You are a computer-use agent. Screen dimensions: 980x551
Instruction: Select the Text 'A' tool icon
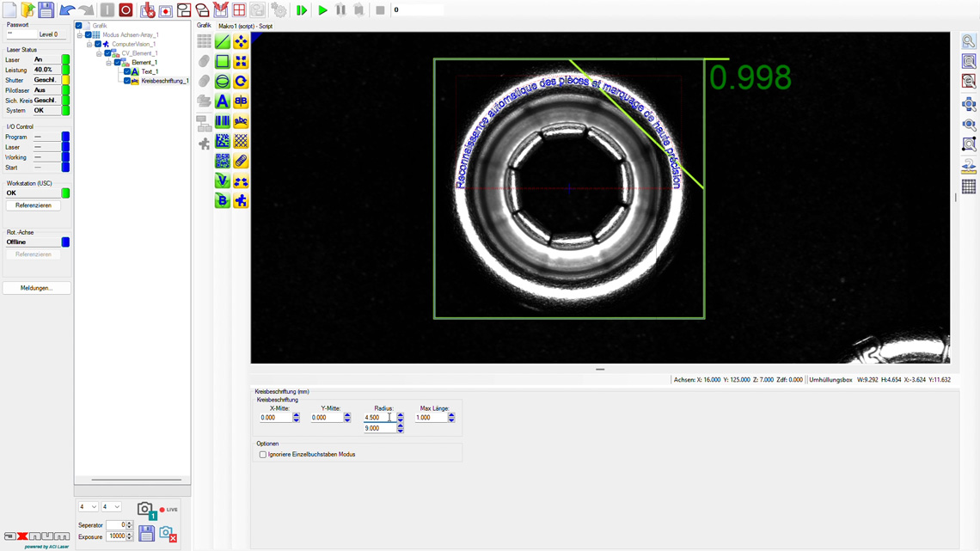[223, 101]
